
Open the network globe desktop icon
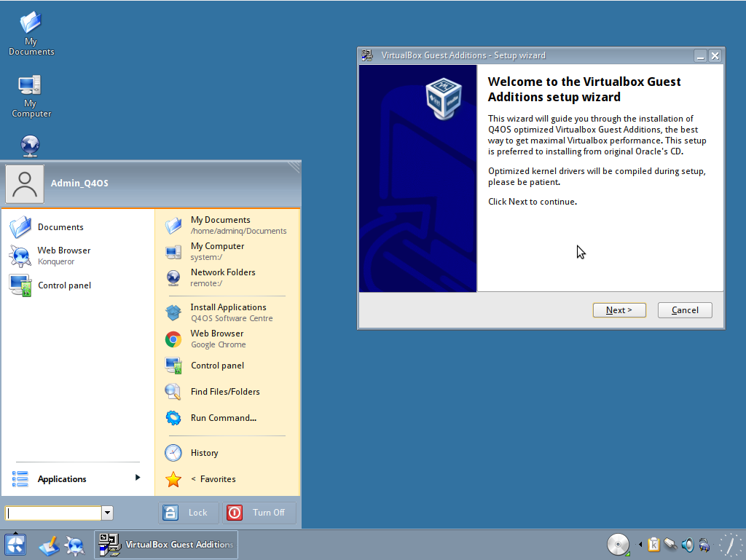tap(30, 146)
